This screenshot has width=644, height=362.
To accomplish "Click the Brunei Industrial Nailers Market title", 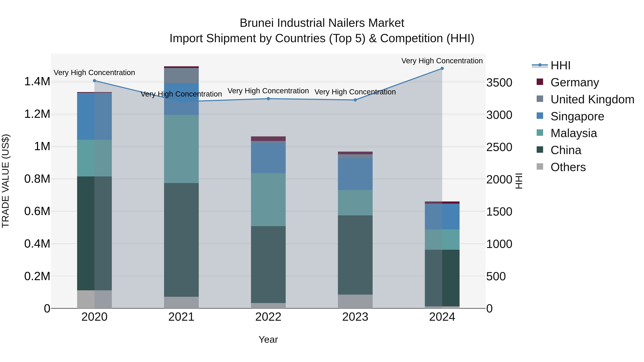I will pos(322,23).
